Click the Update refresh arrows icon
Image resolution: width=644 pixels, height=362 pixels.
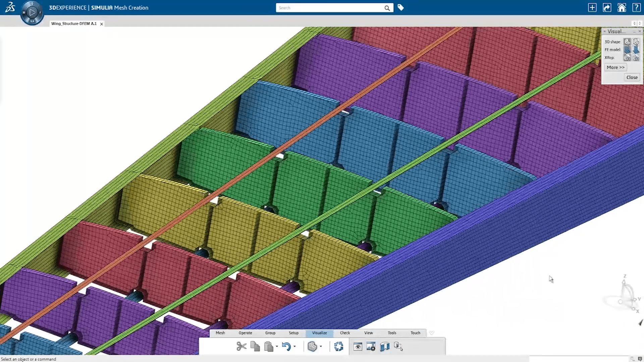tap(339, 346)
